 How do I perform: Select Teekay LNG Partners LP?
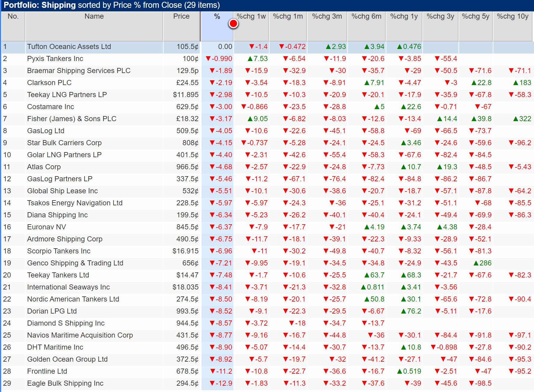click(67, 95)
